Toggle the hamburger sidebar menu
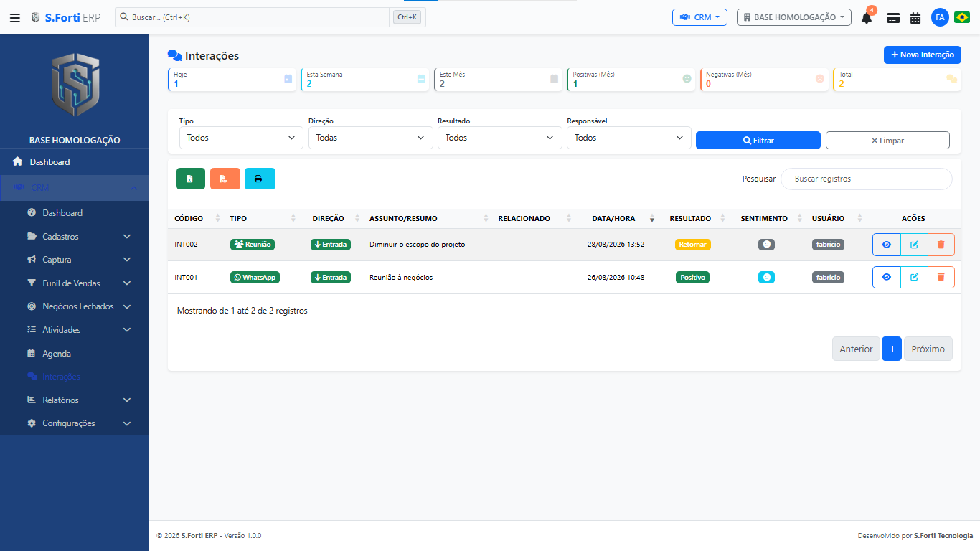 click(x=14, y=17)
